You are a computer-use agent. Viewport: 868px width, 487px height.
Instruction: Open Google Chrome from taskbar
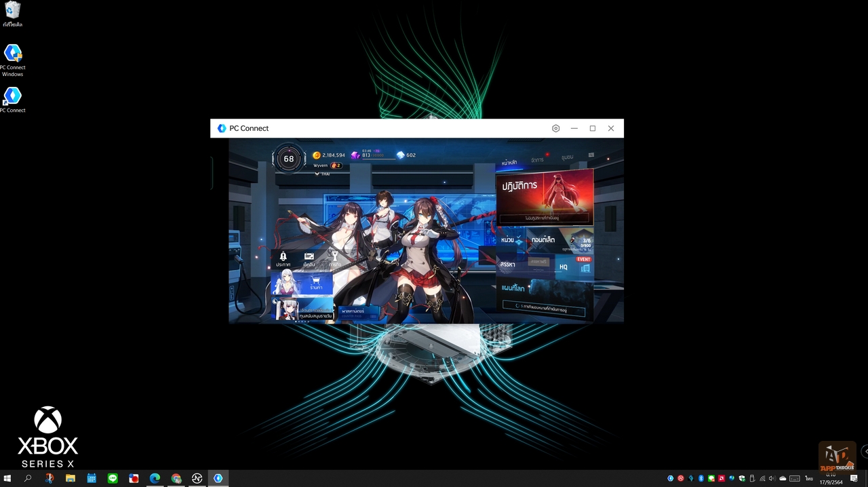176,478
